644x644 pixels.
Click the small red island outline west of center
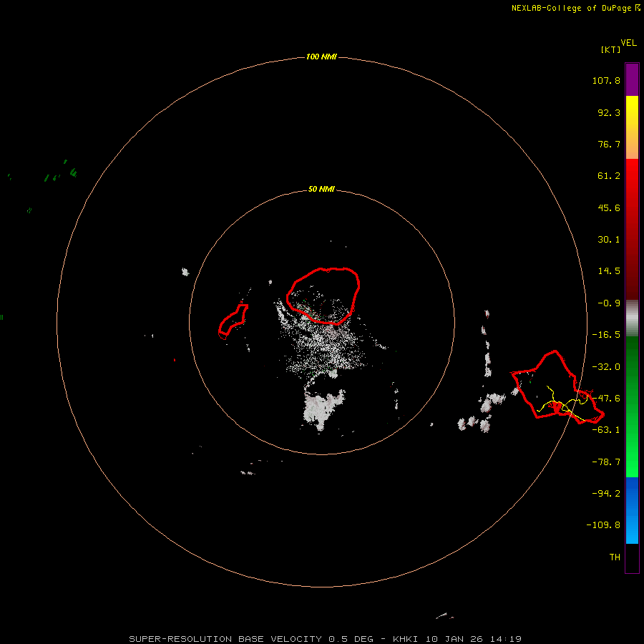pos(233,321)
